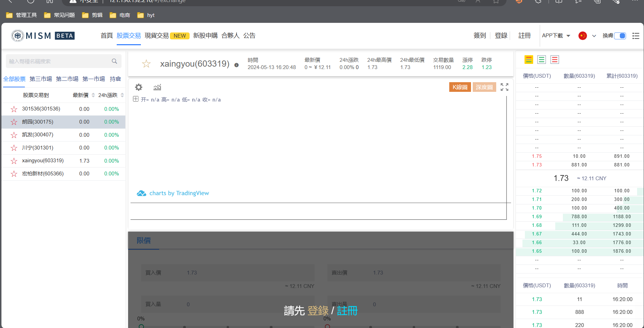Open the 电商 bookmark folder
Screen dimensions: 644x328
pyautogui.click(x=120, y=15)
